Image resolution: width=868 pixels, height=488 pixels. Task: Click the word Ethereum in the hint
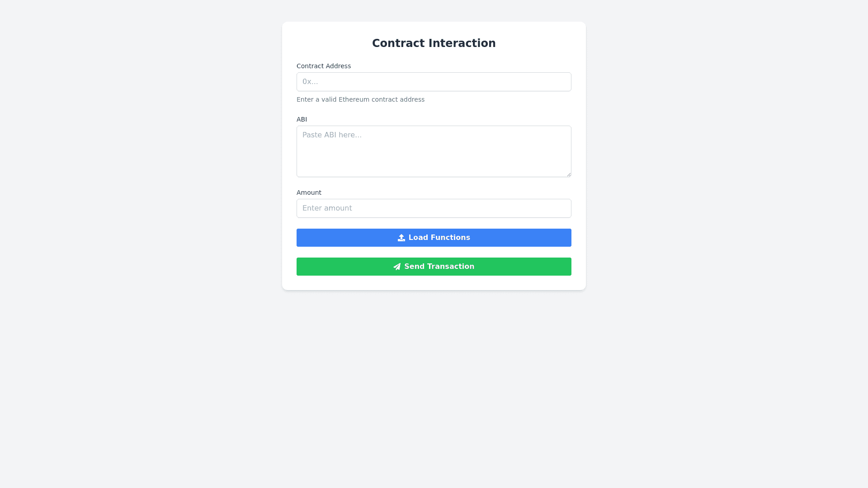(354, 99)
